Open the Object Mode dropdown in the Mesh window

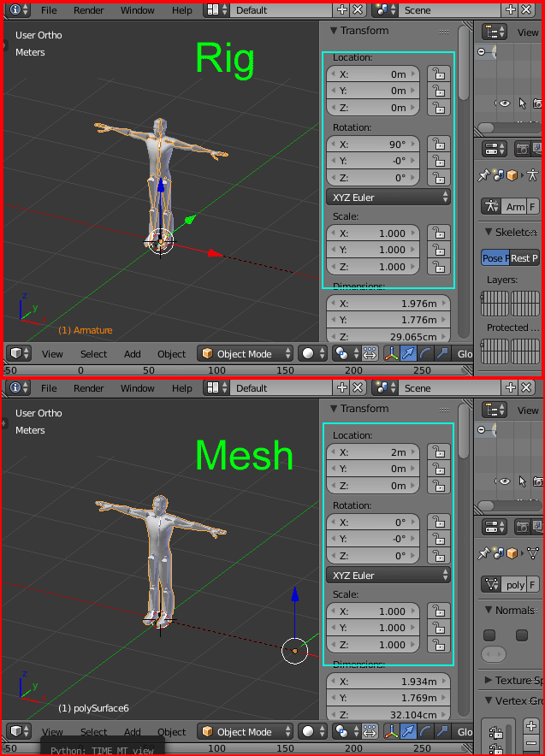click(245, 731)
